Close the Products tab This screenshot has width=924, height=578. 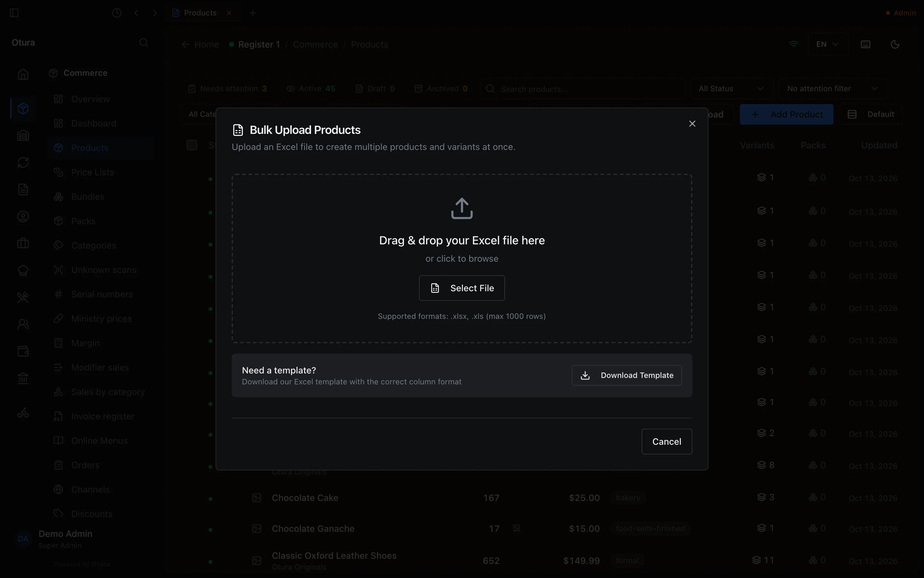coord(229,13)
